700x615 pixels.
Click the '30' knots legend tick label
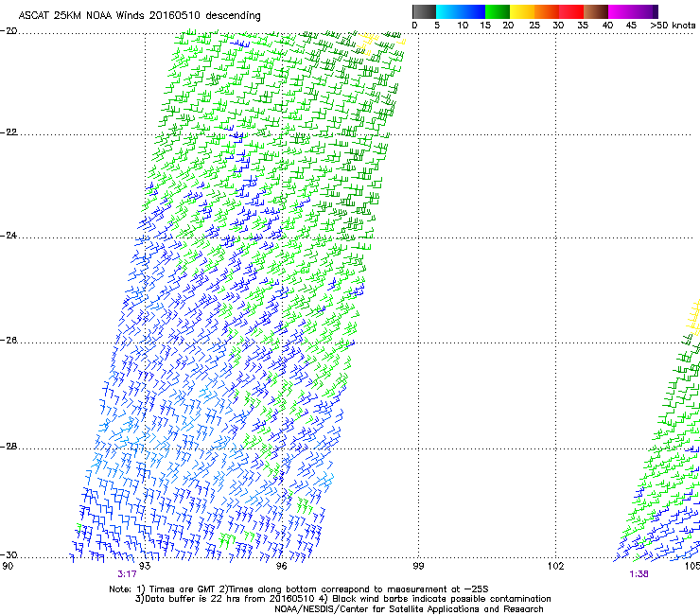pyautogui.click(x=558, y=26)
